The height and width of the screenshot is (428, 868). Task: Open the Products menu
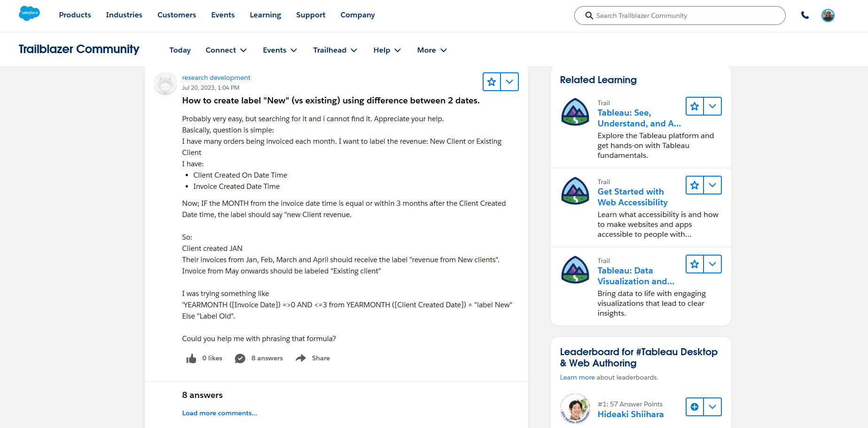[75, 15]
